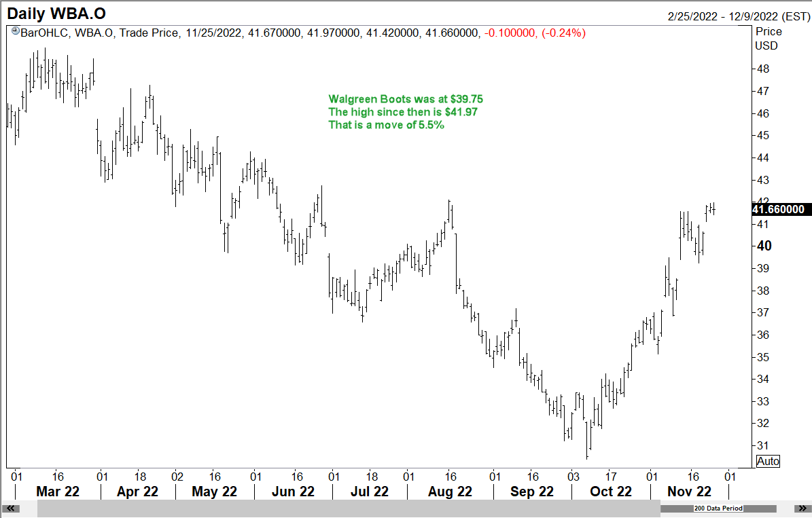
Task: Click the light gray horizontal scrollbar track
Action: click(349, 509)
